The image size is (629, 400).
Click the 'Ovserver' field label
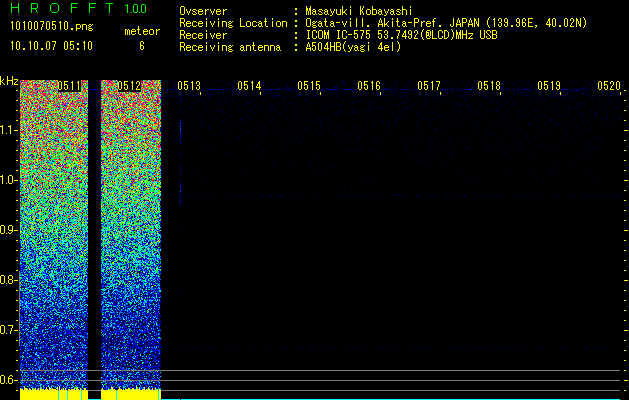pyautogui.click(x=203, y=11)
